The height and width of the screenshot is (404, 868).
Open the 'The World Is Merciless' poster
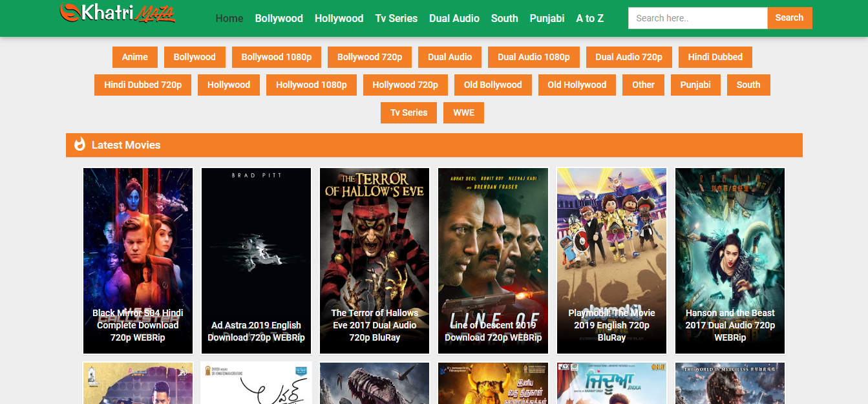click(730, 383)
